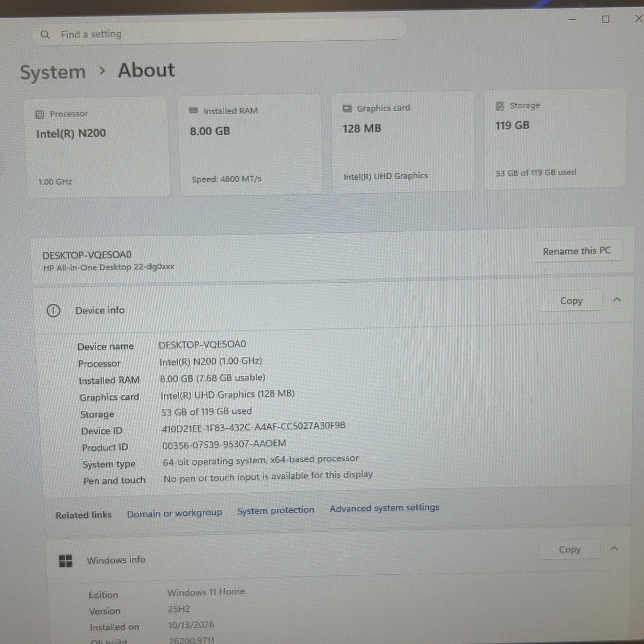This screenshot has height=644, width=644.
Task: Select the No pen or touch input text
Action: point(268,477)
